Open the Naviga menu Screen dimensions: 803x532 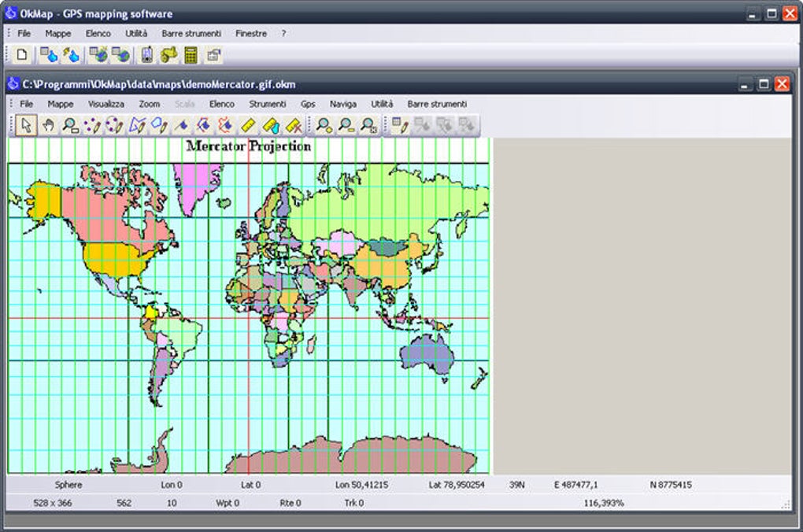[x=342, y=104]
